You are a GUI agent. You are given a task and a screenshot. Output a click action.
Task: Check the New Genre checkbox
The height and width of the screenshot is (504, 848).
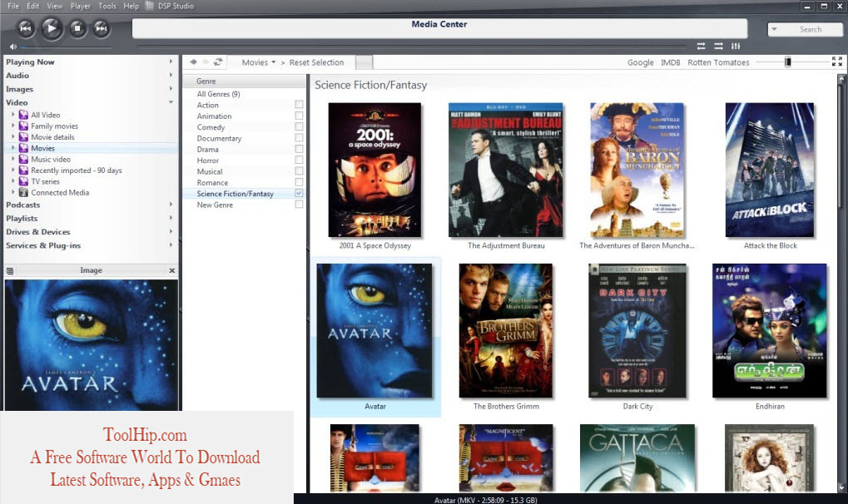(x=299, y=205)
